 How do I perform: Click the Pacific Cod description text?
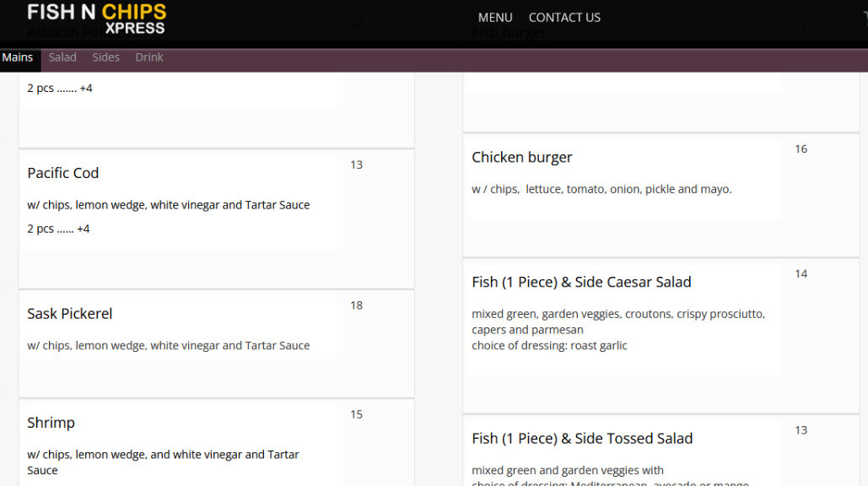[169, 205]
